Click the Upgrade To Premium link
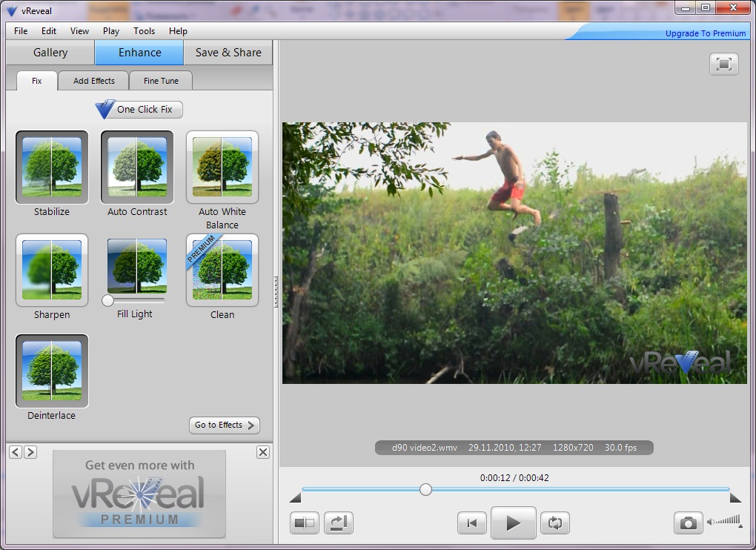Viewport: 756px width, 550px height. 705,33
